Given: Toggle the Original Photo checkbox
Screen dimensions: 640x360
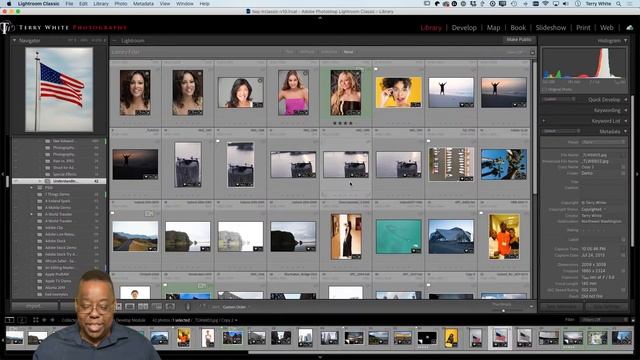Looking at the screenshot, I should click(x=544, y=89).
